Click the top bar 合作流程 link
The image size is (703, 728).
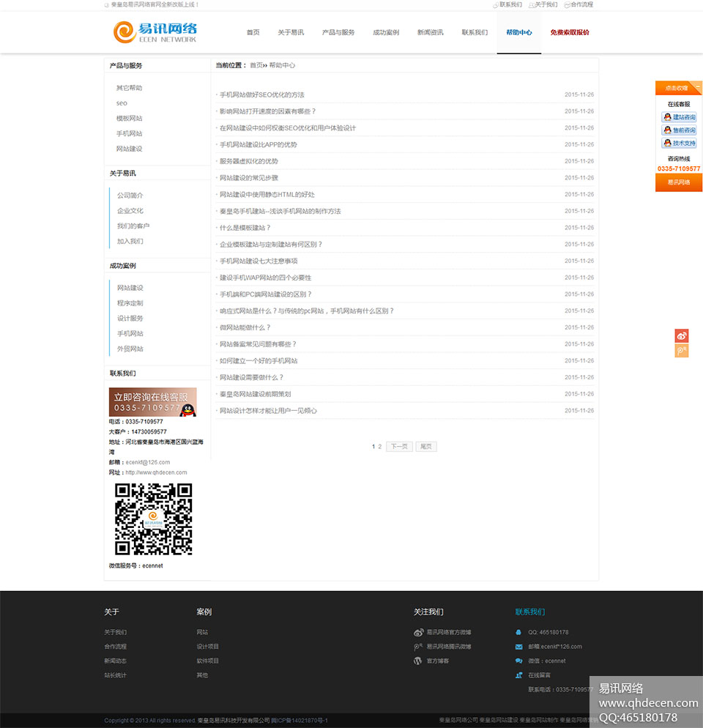581,4
